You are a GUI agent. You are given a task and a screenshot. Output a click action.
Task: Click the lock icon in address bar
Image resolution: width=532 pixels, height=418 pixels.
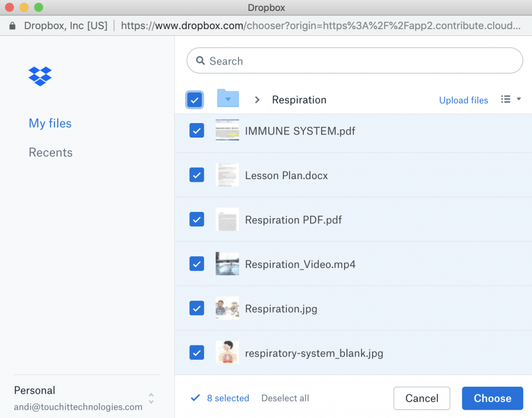coord(12,26)
